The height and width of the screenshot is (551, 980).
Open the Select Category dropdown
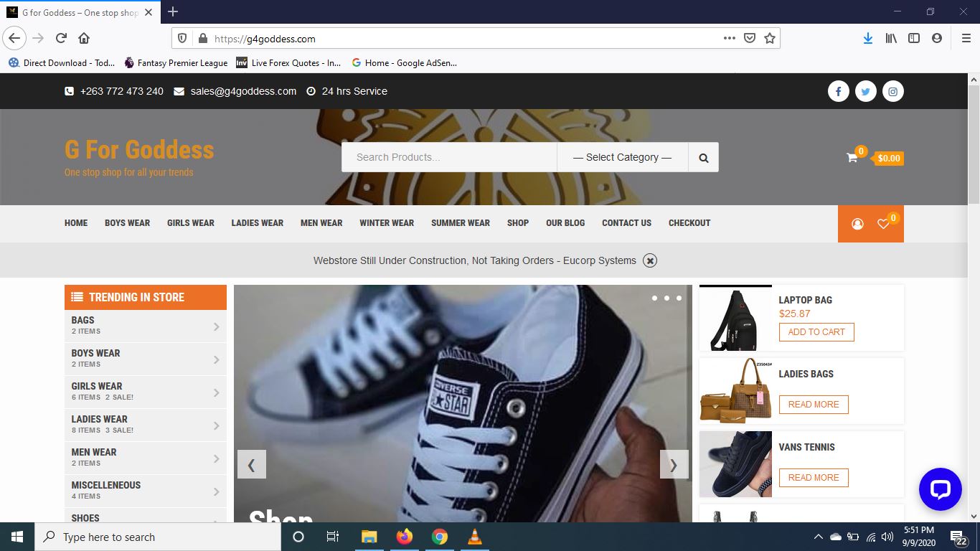click(622, 157)
